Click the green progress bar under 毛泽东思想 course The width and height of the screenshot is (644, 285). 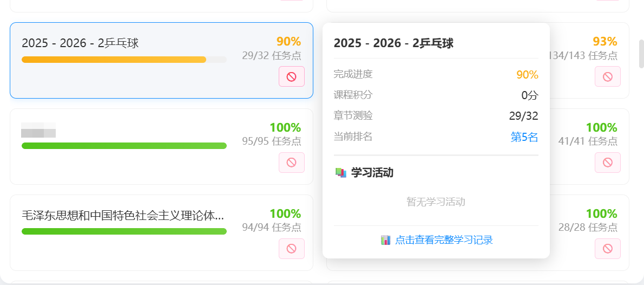(x=124, y=232)
